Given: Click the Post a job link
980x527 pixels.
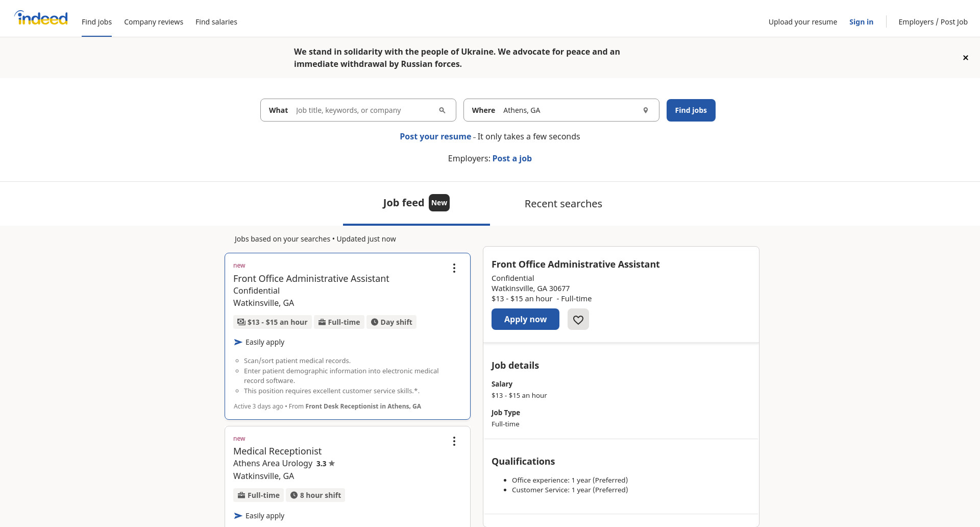Looking at the screenshot, I should point(512,158).
